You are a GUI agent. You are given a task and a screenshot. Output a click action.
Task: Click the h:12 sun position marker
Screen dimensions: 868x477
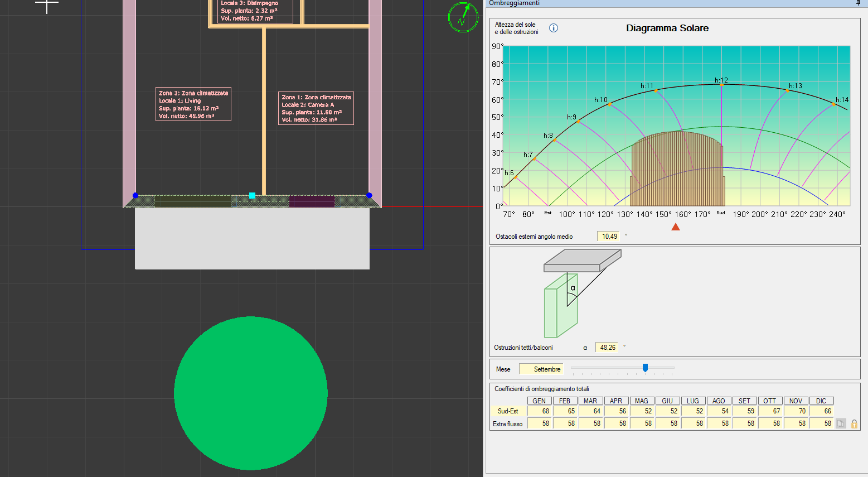click(721, 84)
